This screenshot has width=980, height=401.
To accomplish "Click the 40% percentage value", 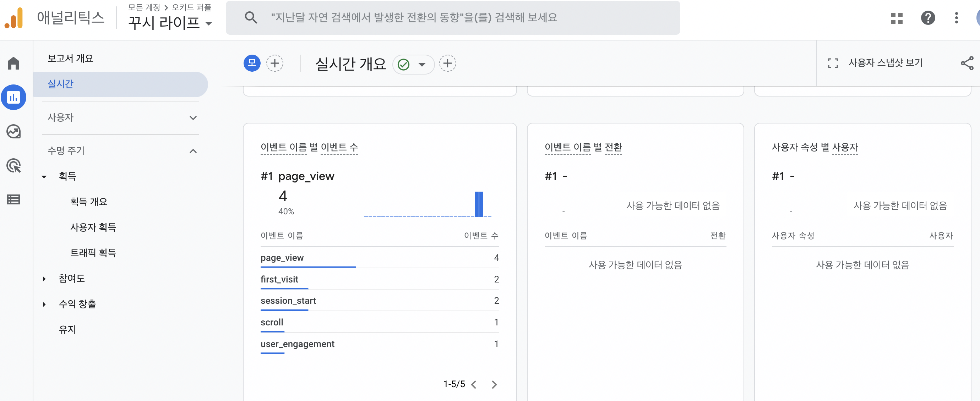I will coord(286,212).
